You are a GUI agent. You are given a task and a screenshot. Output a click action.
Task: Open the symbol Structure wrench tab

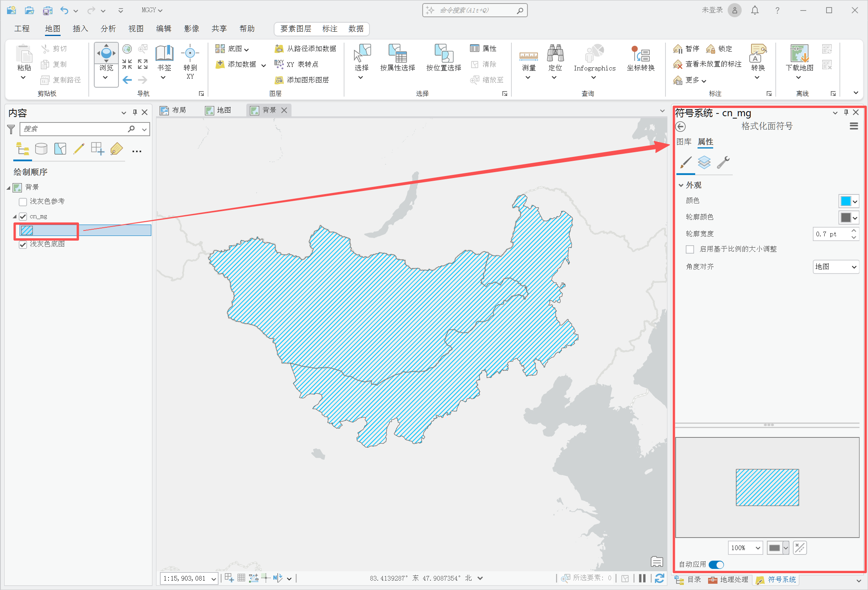point(723,162)
